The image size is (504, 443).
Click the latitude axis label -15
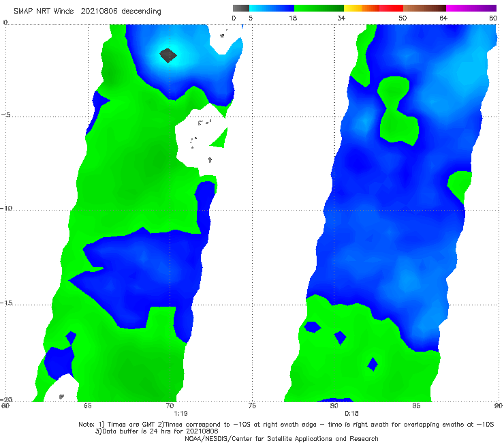point(6,303)
